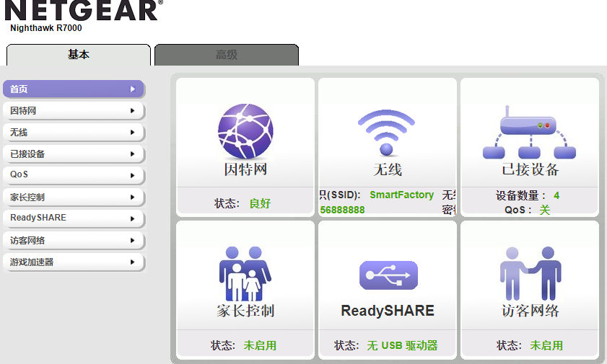Switch to the 基本 tab
607x364 pixels.
point(79,55)
